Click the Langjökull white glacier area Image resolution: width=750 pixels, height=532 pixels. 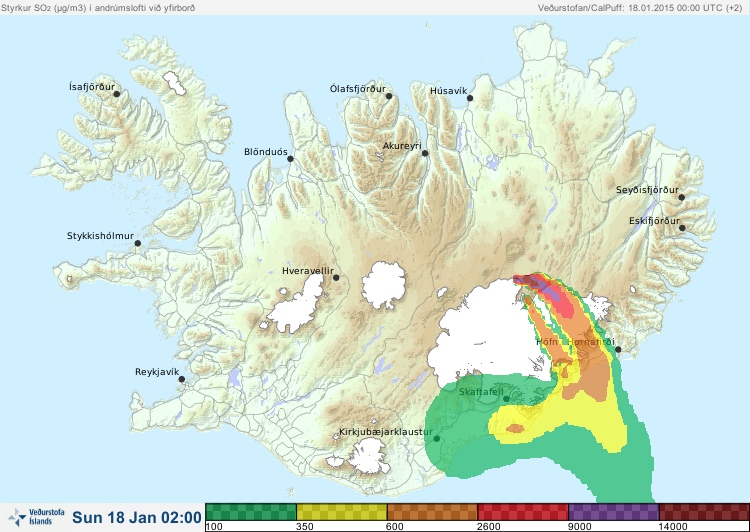pos(297,306)
